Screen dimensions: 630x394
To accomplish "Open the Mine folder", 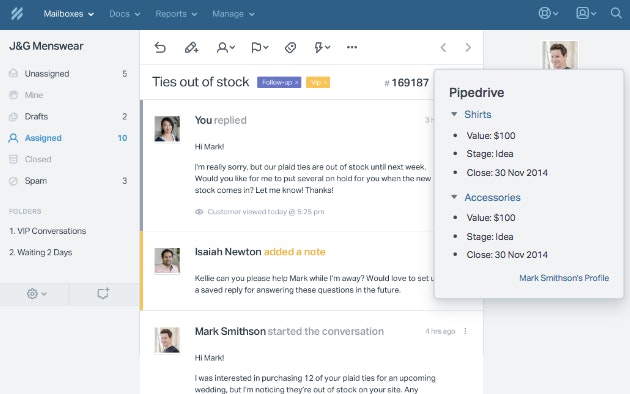I will point(68,95).
